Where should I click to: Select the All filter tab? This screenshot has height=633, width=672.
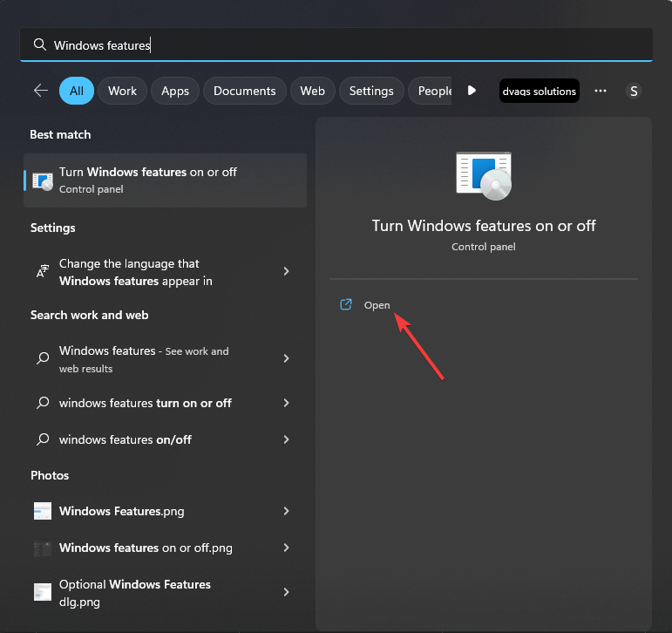click(77, 91)
